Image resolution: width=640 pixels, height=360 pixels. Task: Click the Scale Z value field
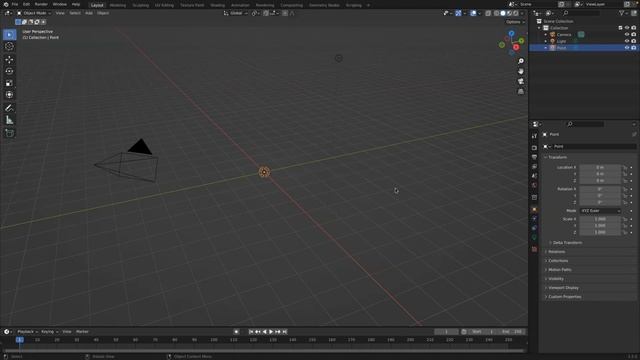coord(600,232)
